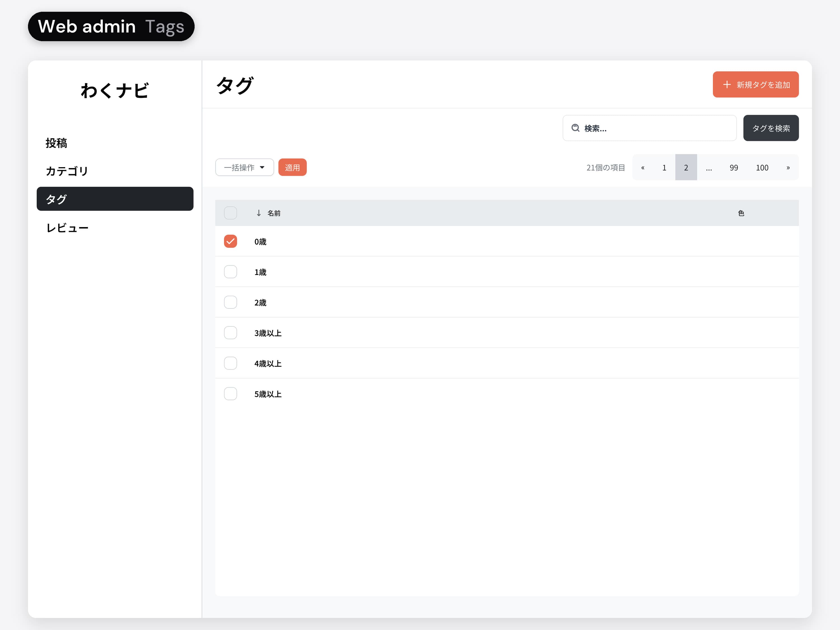Go to page 99
This screenshot has height=630, width=840.
click(734, 167)
